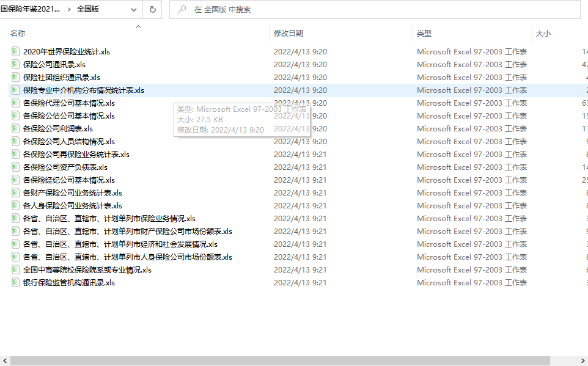The height and width of the screenshot is (366, 588).
Task: Click the icon of 银行保险监管机构通讯录.xls
Action: pyautogui.click(x=15, y=282)
